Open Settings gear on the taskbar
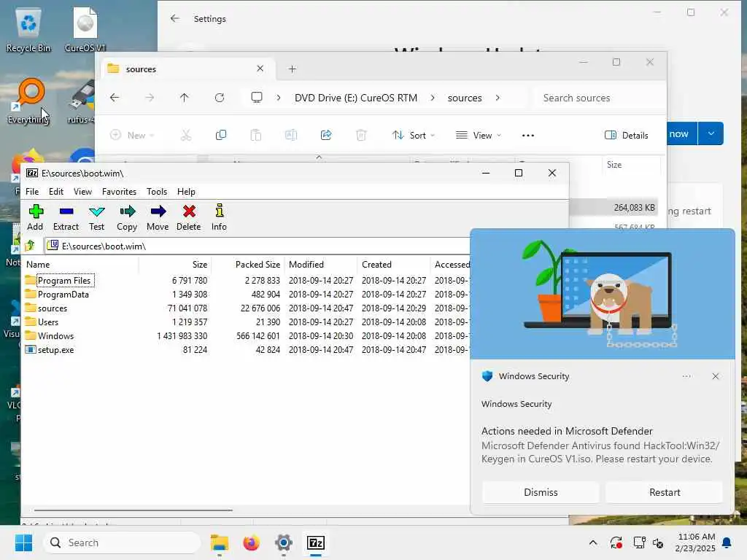Image resolution: width=747 pixels, height=560 pixels. point(284,542)
